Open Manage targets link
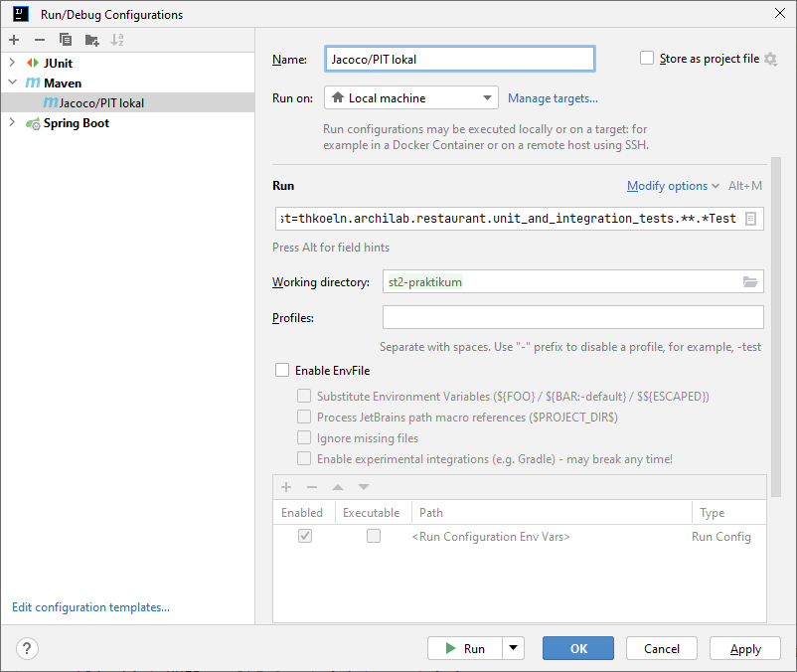This screenshot has width=797, height=672. point(553,98)
